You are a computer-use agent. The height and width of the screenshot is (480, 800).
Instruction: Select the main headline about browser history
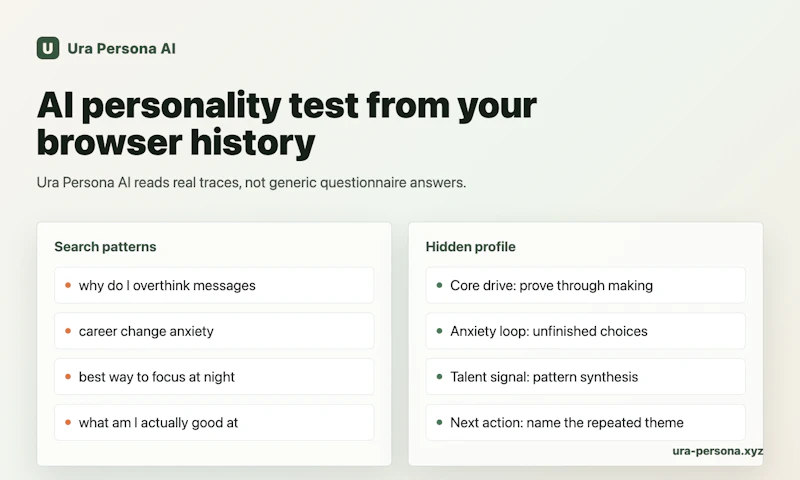click(x=286, y=123)
